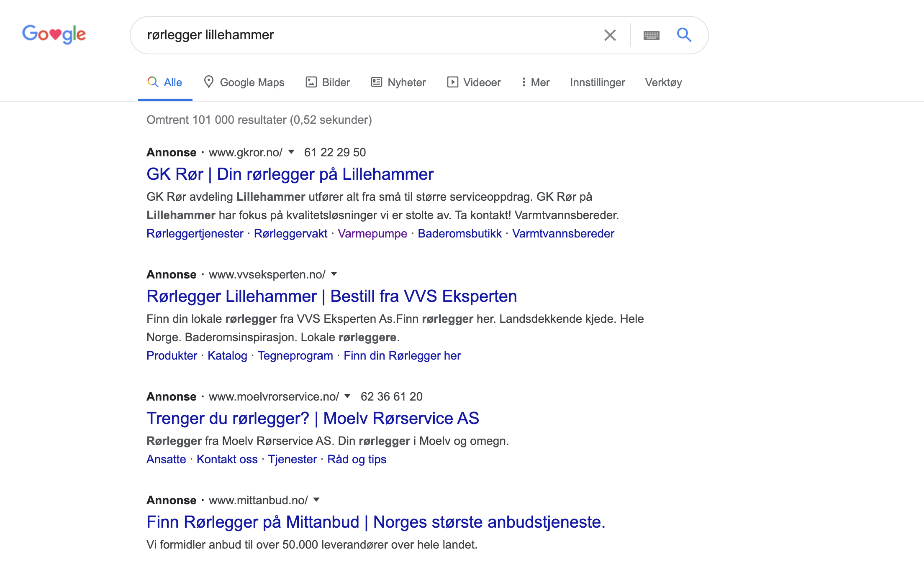Click the Nyheter newspaper icon
The width and height of the screenshot is (924, 572).
click(x=376, y=82)
